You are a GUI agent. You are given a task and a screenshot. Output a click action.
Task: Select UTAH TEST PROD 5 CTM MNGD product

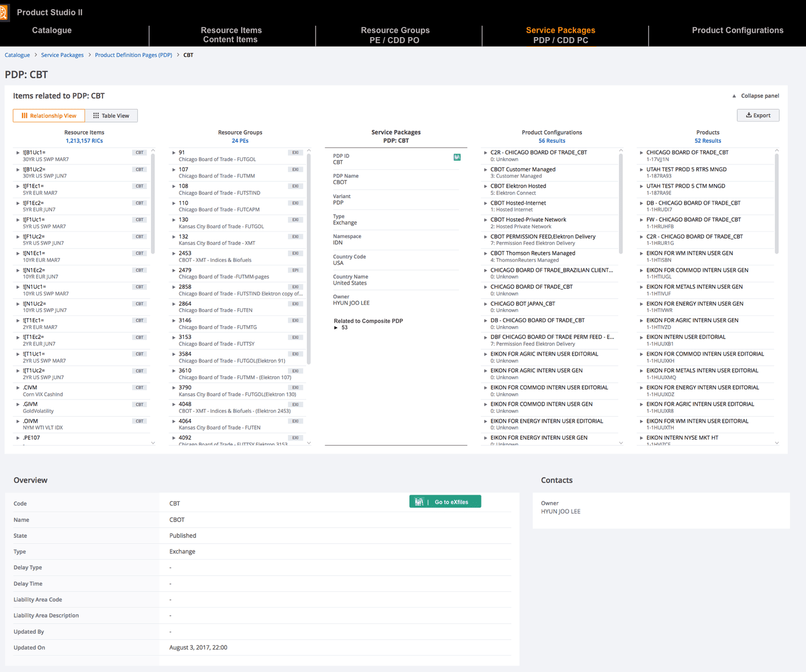pos(706,190)
